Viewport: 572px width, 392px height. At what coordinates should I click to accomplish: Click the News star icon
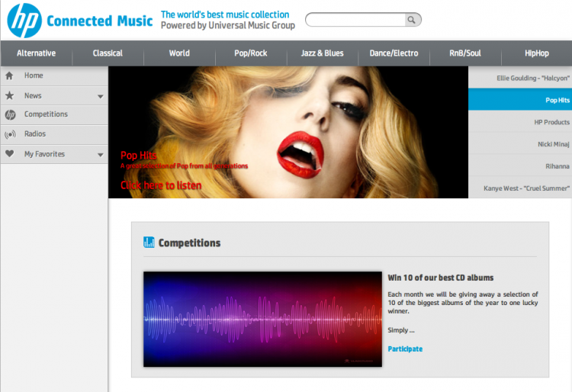pyautogui.click(x=9, y=95)
